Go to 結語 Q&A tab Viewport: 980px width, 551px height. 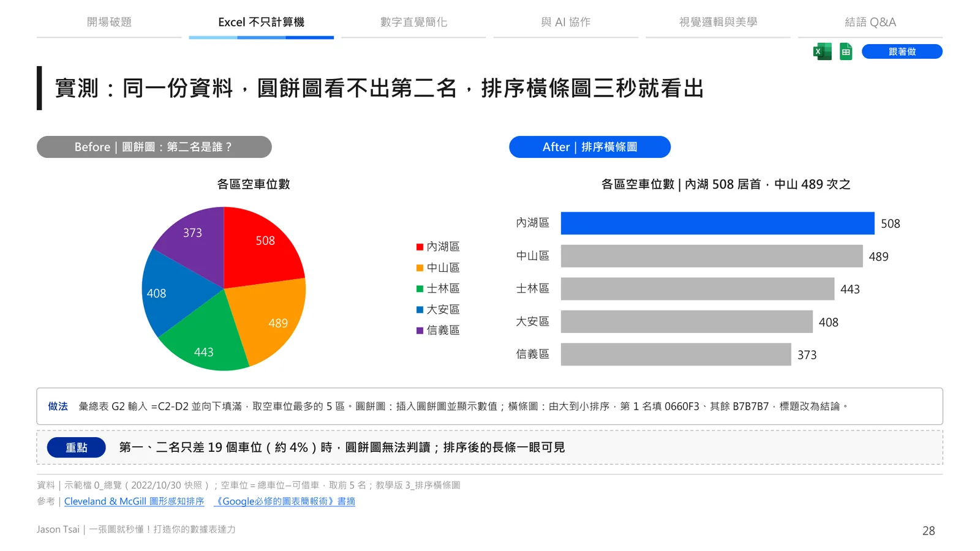(x=870, y=22)
